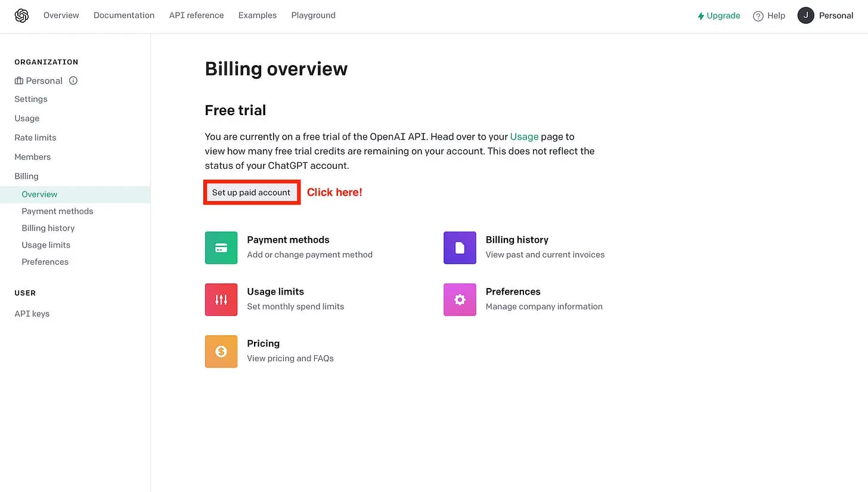Follow the green Usage link in paragraph
868x492 pixels.
(524, 137)
